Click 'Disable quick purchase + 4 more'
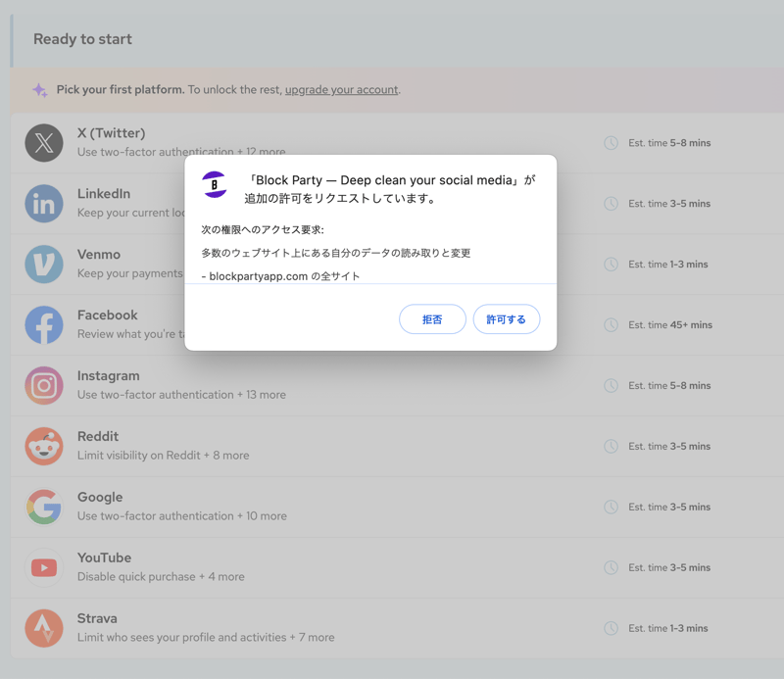The width and height of the screenshot is (784, 679). [x=161, y=576]
